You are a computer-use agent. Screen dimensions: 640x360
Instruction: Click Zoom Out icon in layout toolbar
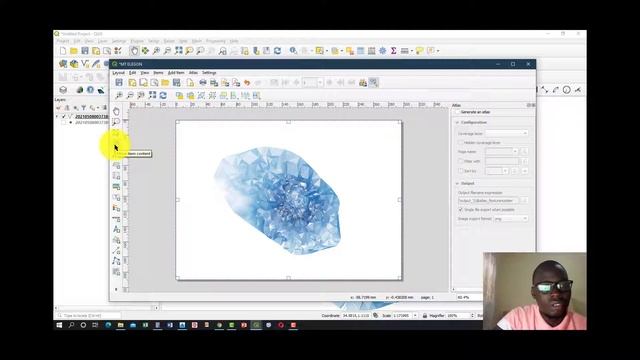pos(130,96)
